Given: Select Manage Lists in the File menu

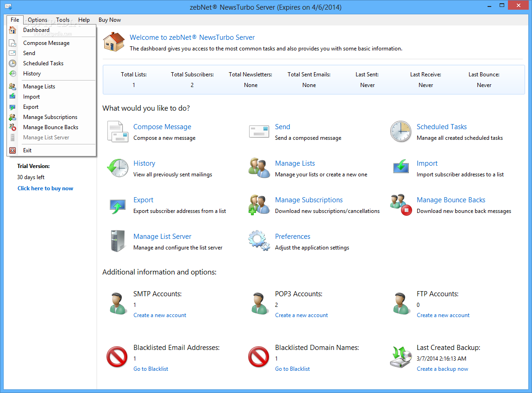Looking at the screenshot, I should (51, 87).
